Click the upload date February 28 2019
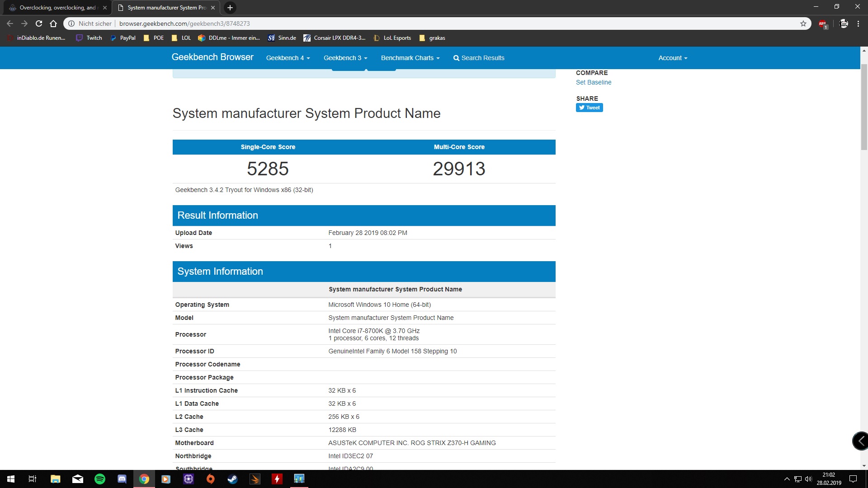The height and width of the screenshot is (488, 868). [x=368, y=233]
